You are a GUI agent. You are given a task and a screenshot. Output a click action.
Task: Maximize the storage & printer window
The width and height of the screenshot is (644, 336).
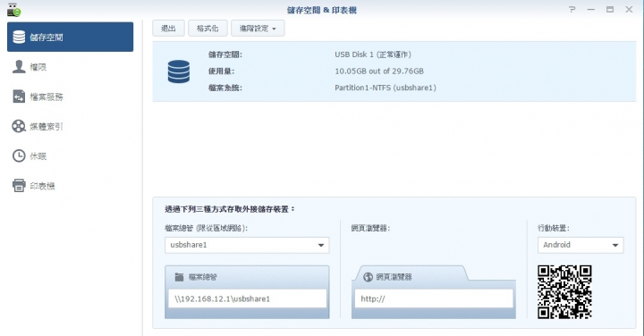coord(610,9)
